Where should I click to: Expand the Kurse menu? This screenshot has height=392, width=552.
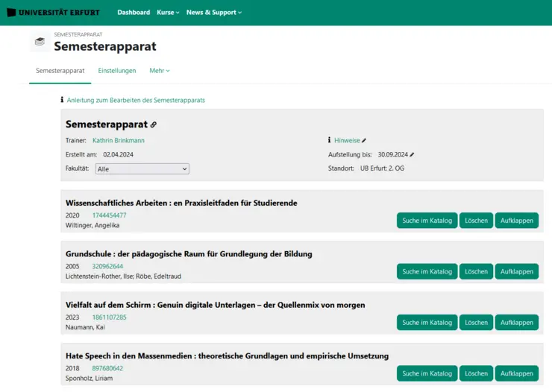pos(168,13)
